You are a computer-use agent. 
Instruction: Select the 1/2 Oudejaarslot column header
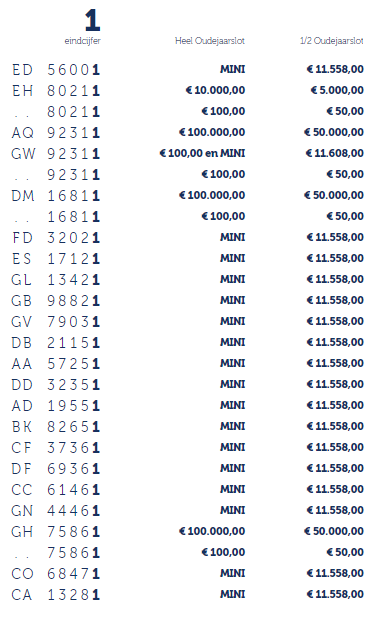[x=332, y=41]
